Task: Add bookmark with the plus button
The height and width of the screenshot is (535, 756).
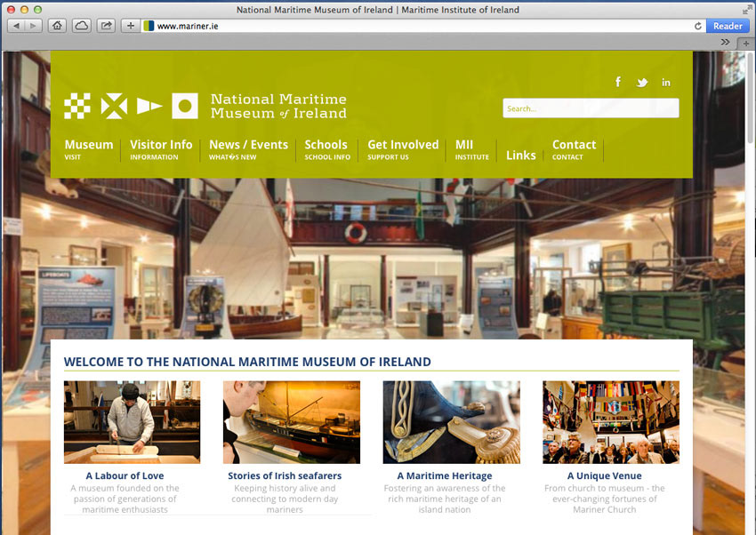Action: click(x=130, y=26)
